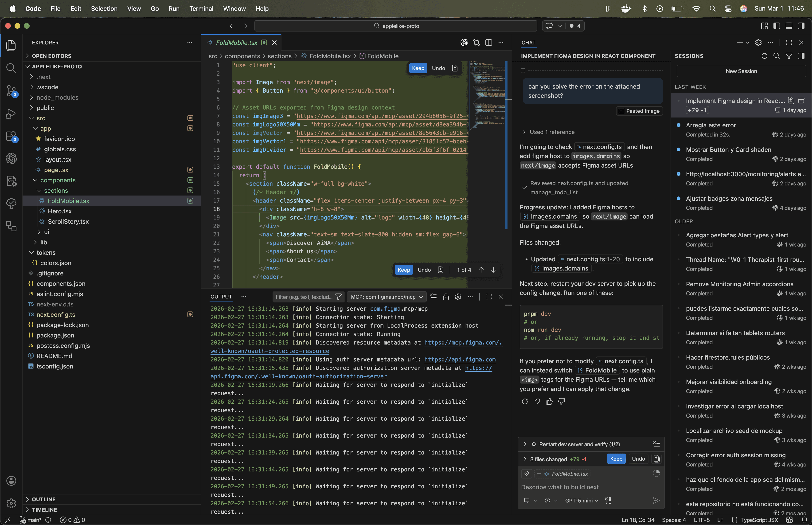Click the thumbs up feedback icon
The image size is (812, 525).
click(549, 402)
